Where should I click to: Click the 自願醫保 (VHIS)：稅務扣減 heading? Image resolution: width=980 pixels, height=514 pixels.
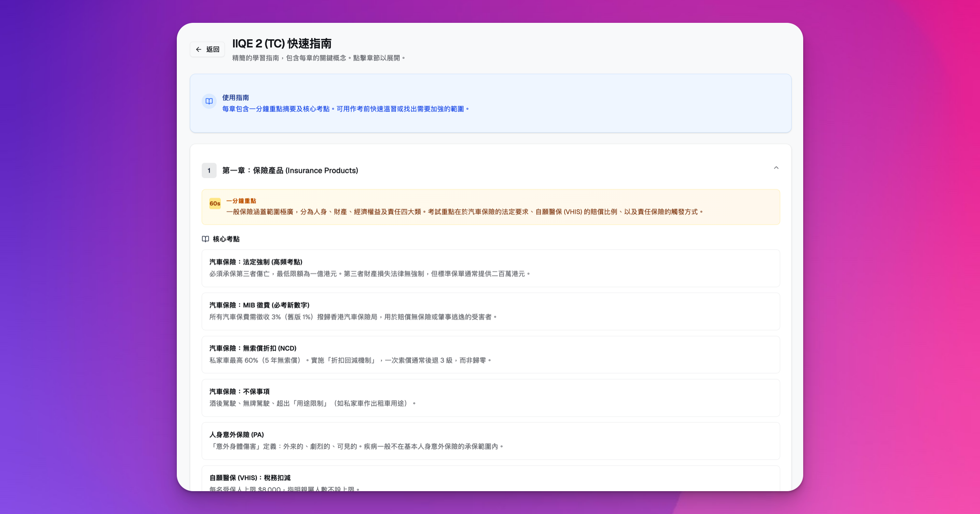click(x=250, y=478)
